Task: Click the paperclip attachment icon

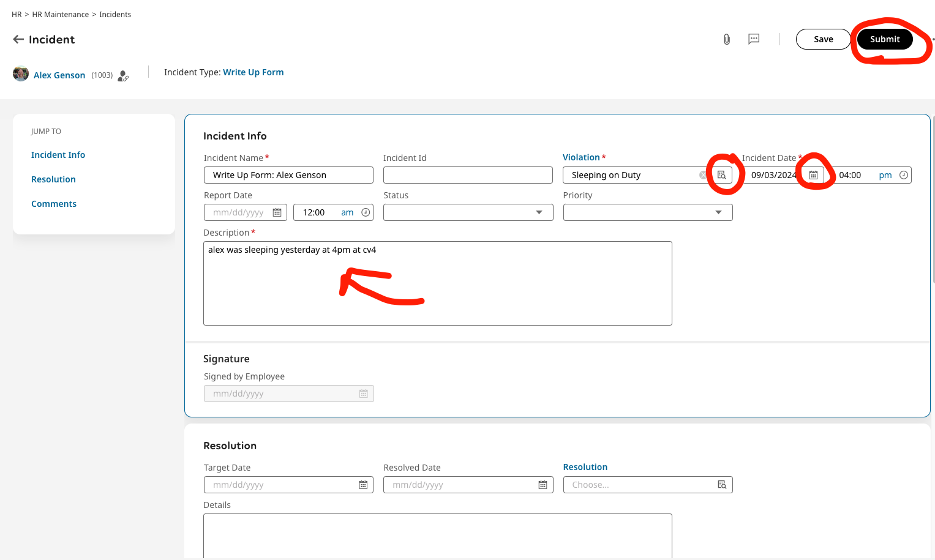Action: [726, 39]
